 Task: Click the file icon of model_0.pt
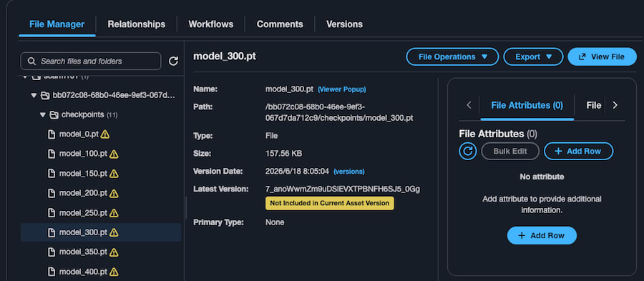tap(52, 134)
